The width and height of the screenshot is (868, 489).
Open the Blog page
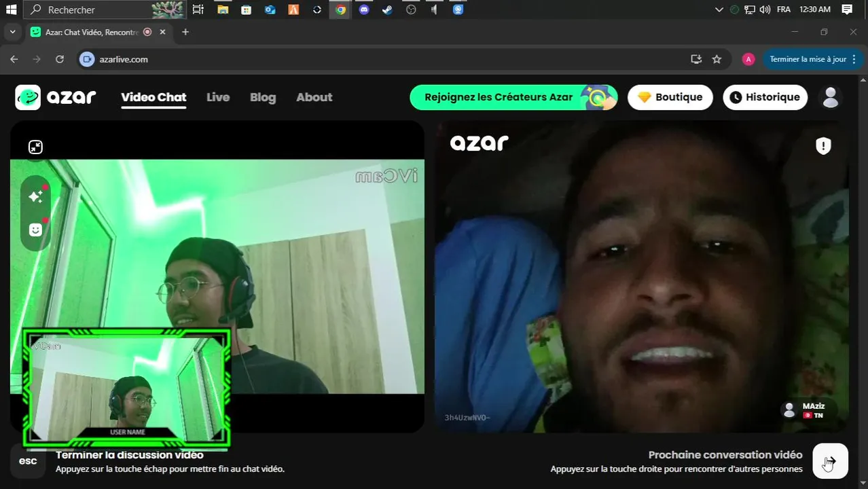[263, 97]
